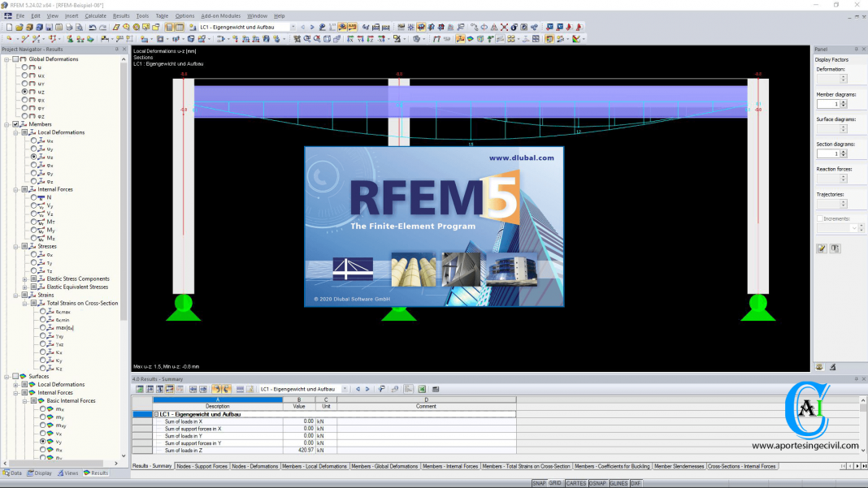Image resolution: width=868 pixels, height=488 pixels.
Task: Expand the Elastic Stress Components tree node
Action: tap(24, 279)
